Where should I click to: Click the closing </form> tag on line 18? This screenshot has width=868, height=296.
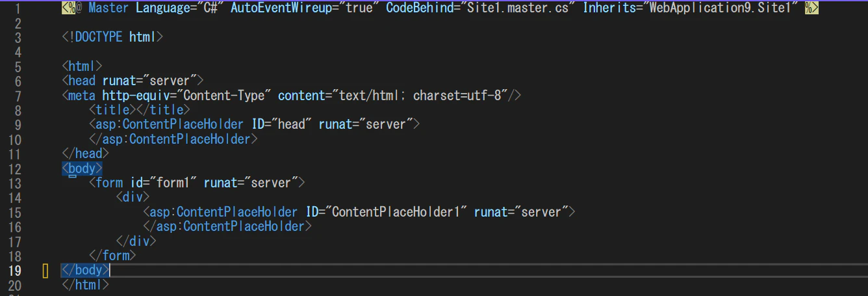pos(112,256)
